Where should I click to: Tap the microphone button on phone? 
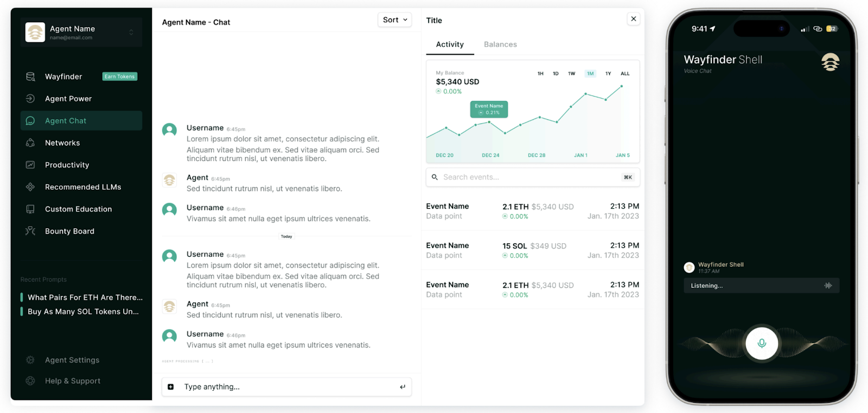click(x=761, y=343)
